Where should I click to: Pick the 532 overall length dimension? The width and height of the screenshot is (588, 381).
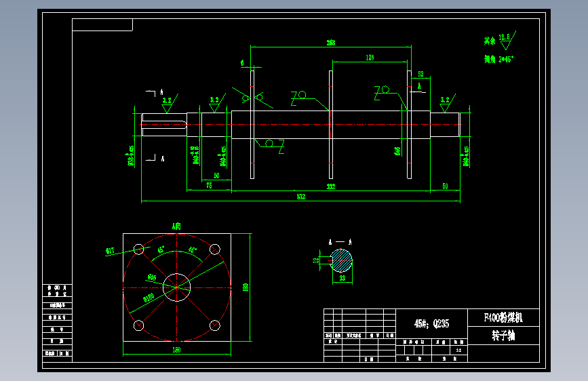click(x=300, y=197)
